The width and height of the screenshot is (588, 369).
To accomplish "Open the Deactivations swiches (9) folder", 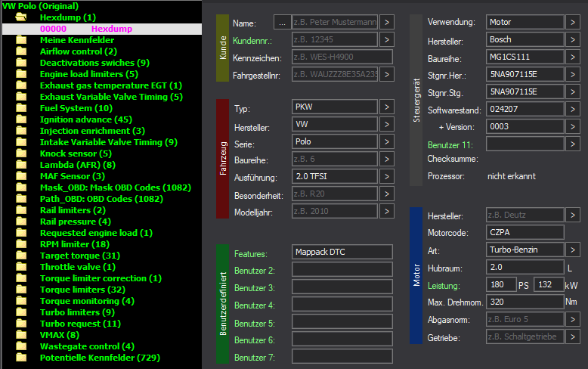I will [x=95, y=63].
